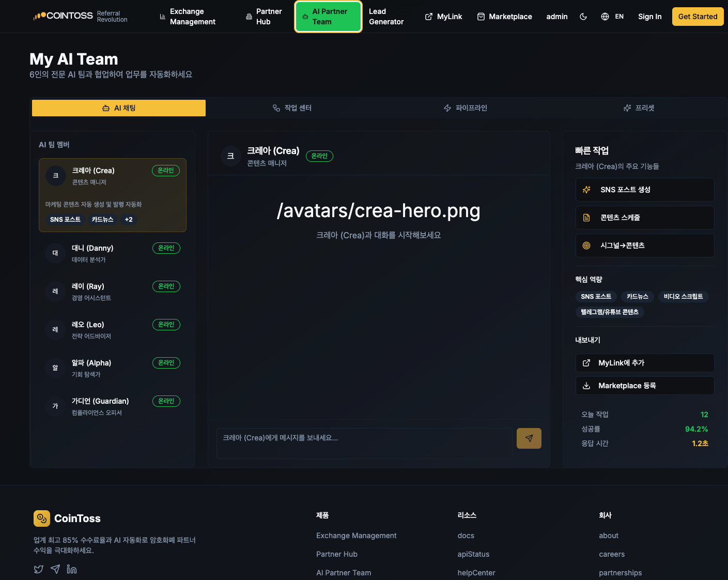This screenshot has width=728, height=580.
Task: Click the SNS 포스트 생성 sparkle icon
Action: 586,190
